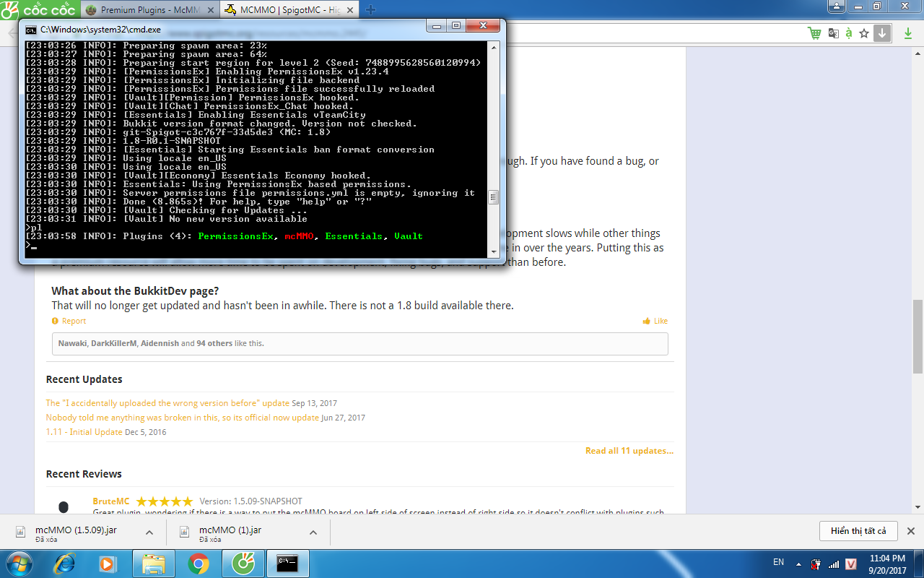Viewport: 924px width, 578px height.
Task: Expand options for mcMMO (1).jar download
Action: pos(313,532)
